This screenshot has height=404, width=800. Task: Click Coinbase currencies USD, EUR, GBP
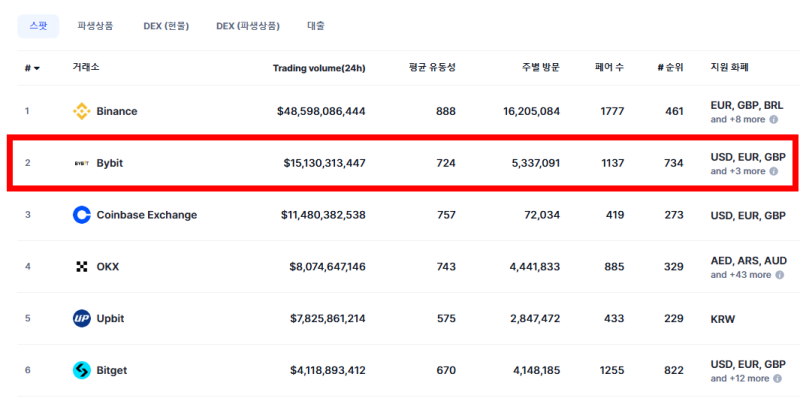click(748, 216)
